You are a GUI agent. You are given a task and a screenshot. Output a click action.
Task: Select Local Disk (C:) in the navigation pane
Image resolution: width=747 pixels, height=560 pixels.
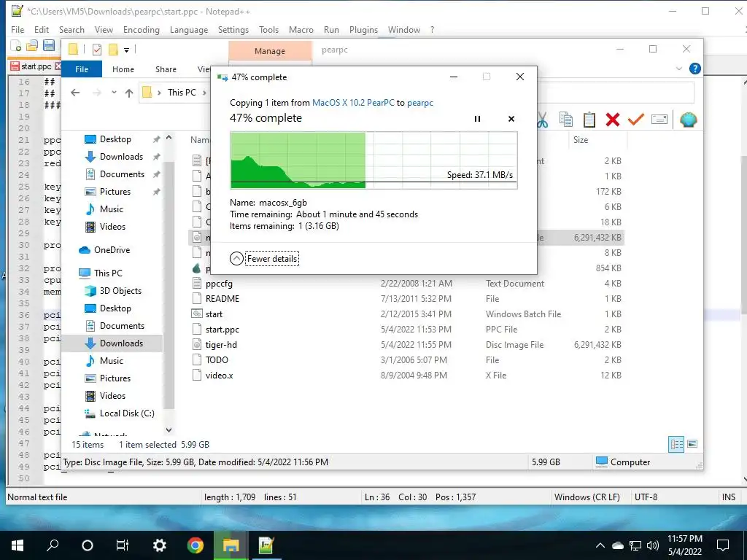[x=127, y=413]
